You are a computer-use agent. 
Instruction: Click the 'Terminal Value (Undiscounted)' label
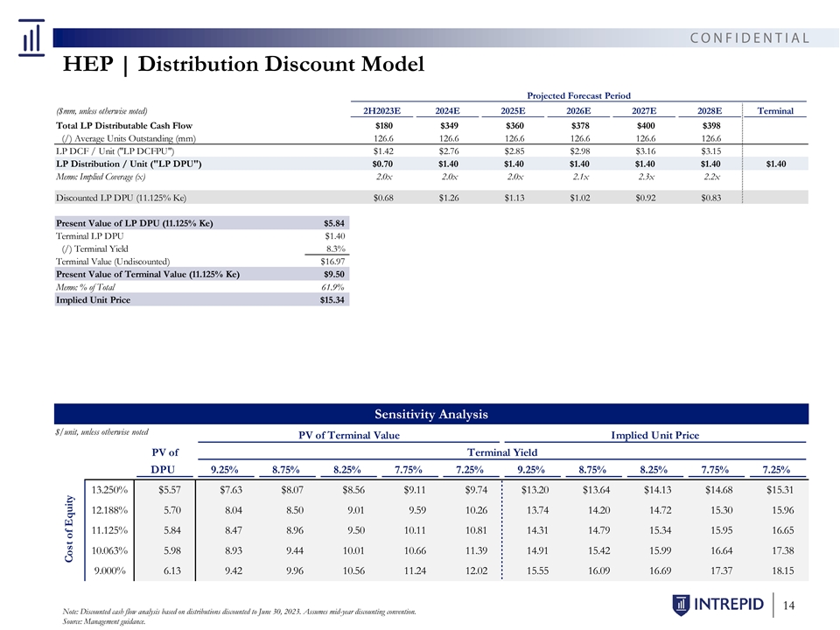pos(113,262)
